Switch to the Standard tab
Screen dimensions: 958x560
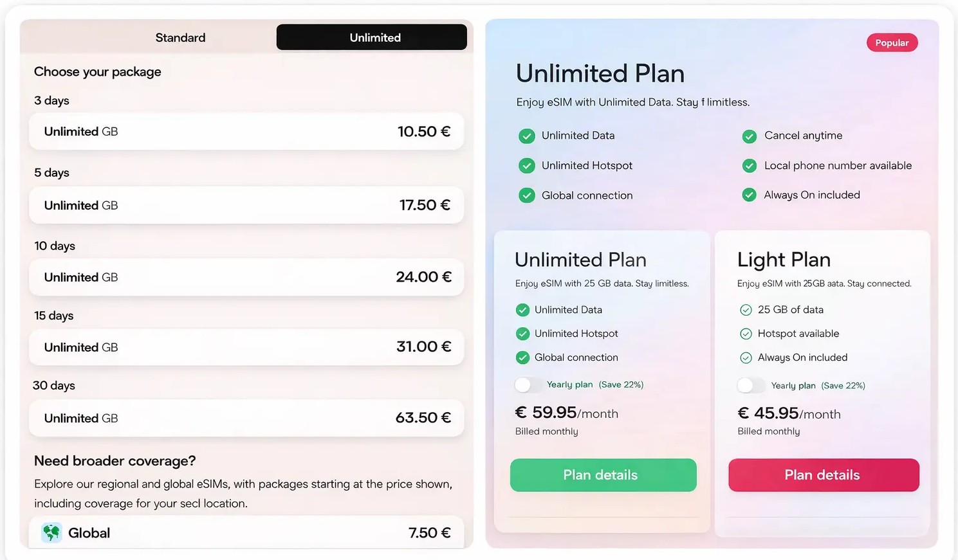180,37
